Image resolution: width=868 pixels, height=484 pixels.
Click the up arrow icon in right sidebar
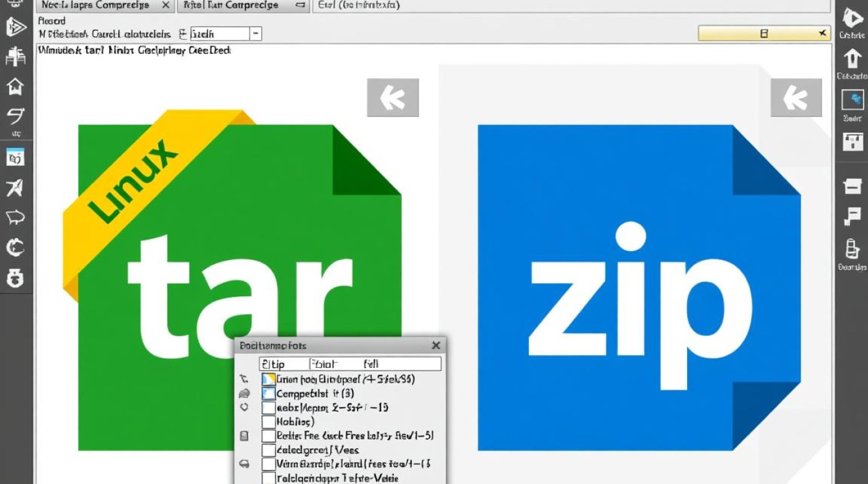tap(852, 59)
